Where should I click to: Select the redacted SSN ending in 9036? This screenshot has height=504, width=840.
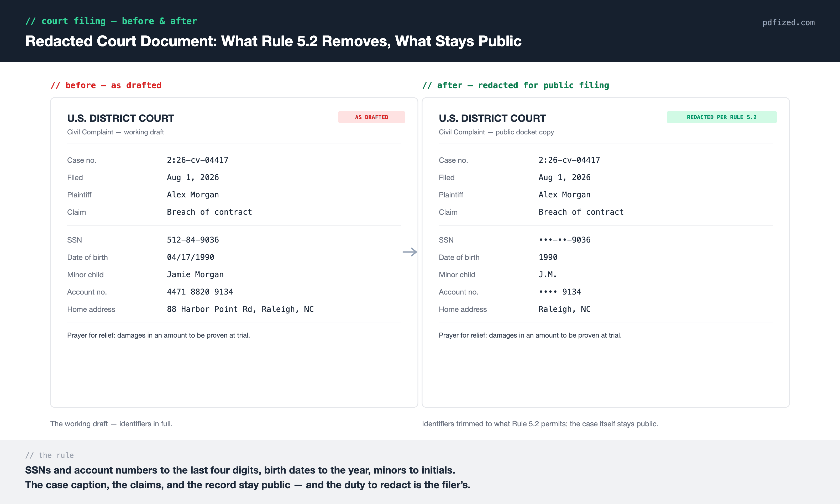564,240
